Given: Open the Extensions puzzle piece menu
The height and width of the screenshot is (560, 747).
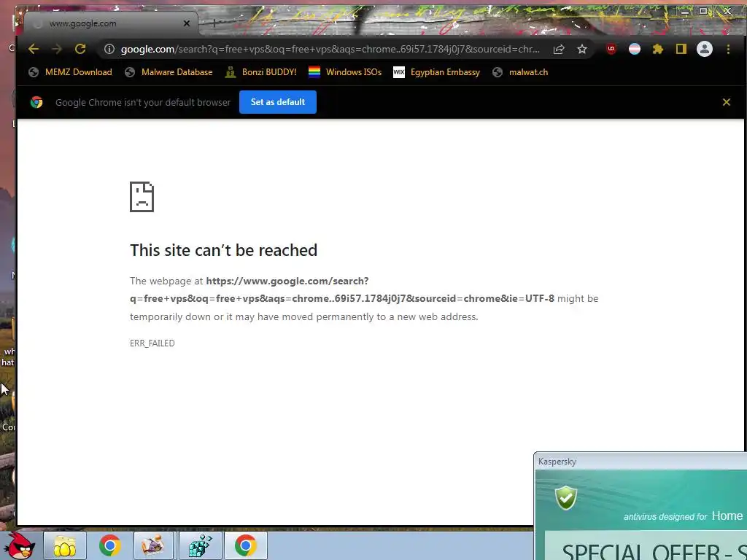Looking at the screenshot, I should point(658,49).
